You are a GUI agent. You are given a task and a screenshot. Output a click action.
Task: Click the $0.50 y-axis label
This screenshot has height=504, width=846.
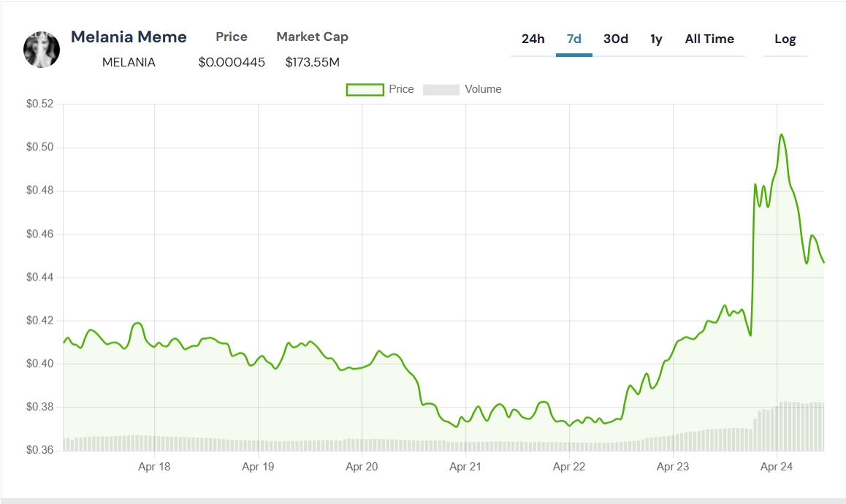[40, 148]
